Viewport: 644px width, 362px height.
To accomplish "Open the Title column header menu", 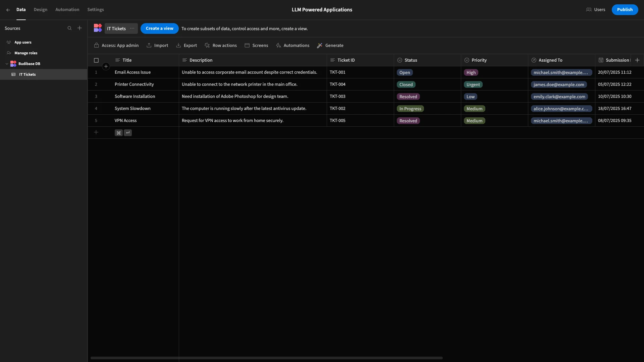I will pos(145,60).
